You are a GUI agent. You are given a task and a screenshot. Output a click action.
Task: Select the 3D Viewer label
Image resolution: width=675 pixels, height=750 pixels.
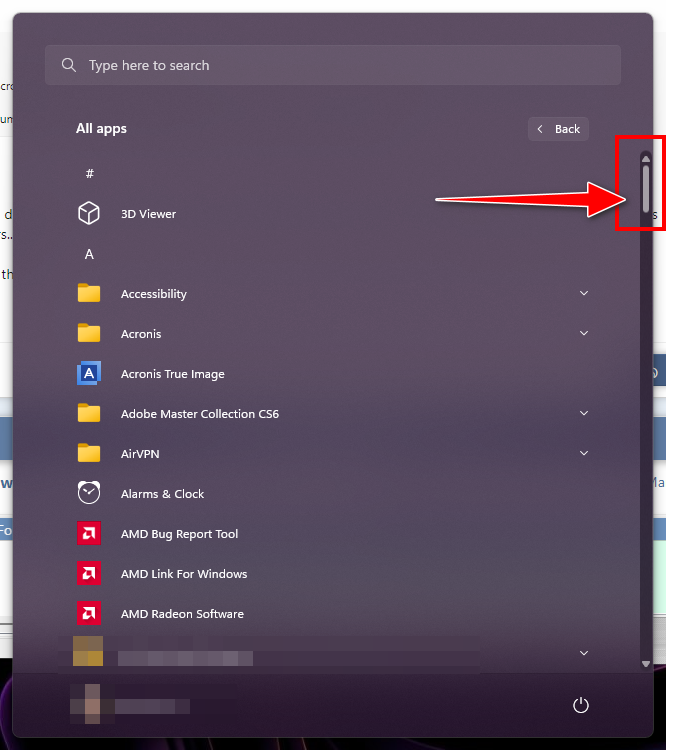[148, 214]
